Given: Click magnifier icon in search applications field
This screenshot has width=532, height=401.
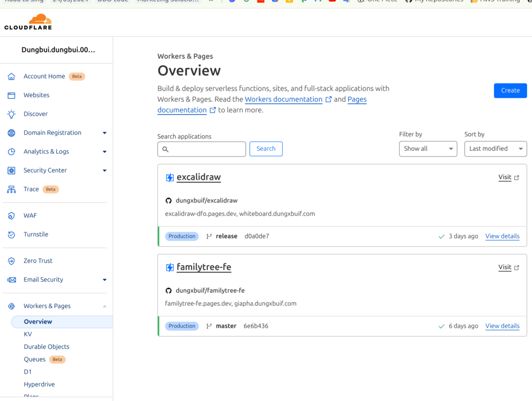Looking at the screenshot, I should tap(166, 149).
